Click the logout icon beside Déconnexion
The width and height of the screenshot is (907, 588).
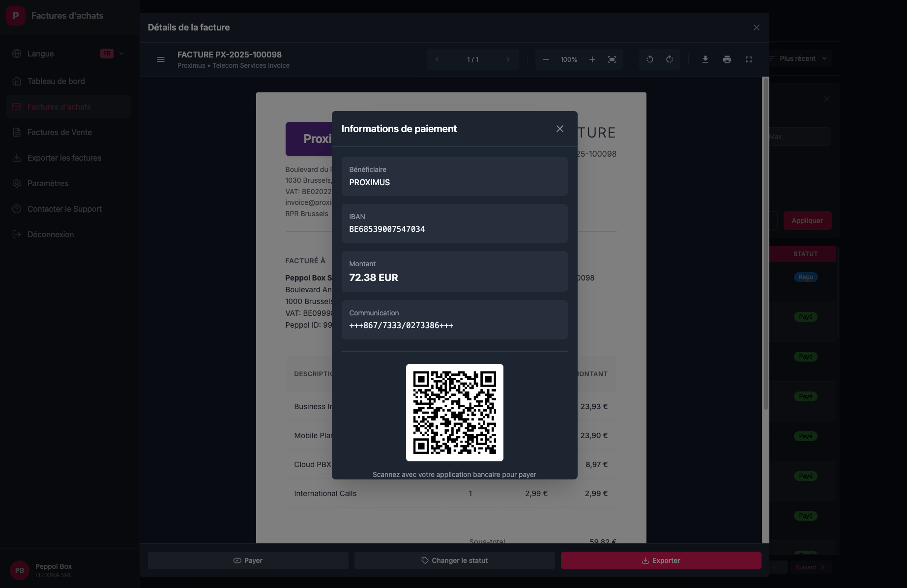click(17, 234)
